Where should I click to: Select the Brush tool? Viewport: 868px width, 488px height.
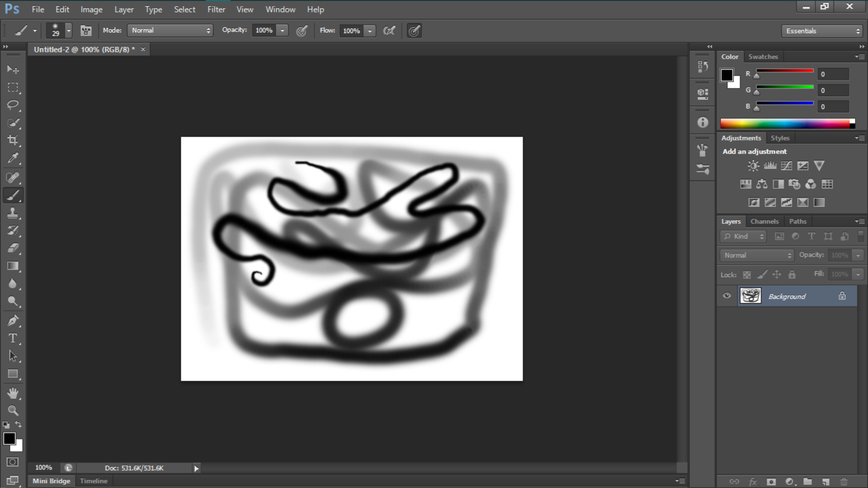pyautogui.click(x=13, y=195)
